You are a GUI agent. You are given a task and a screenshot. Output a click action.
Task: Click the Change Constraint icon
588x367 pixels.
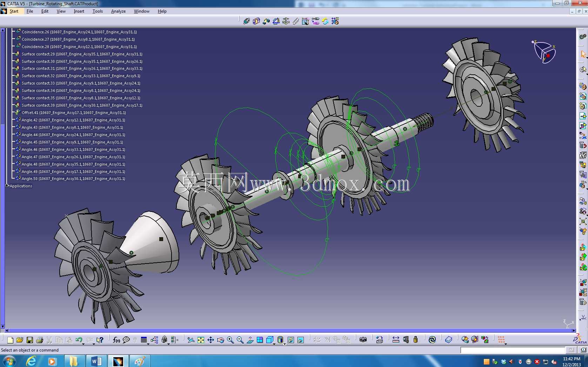(325, 21)
